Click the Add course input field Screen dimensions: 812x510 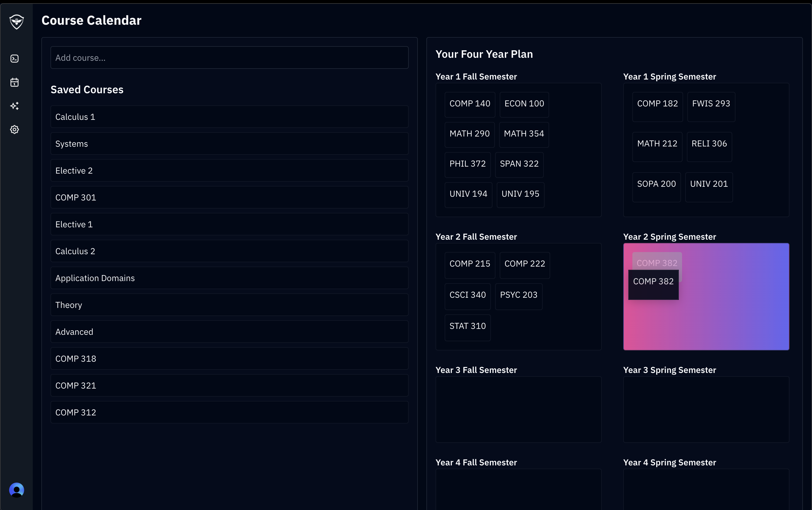229,58
